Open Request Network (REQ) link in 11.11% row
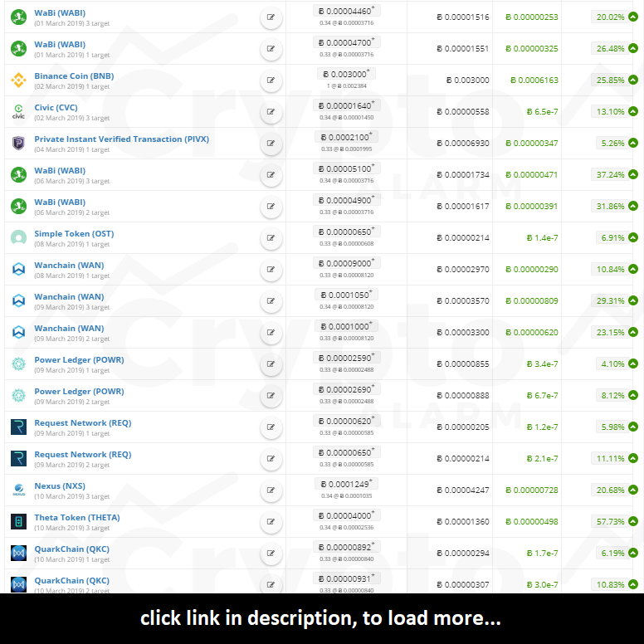This screenshot has height=644, width=644. click(83, 454)
